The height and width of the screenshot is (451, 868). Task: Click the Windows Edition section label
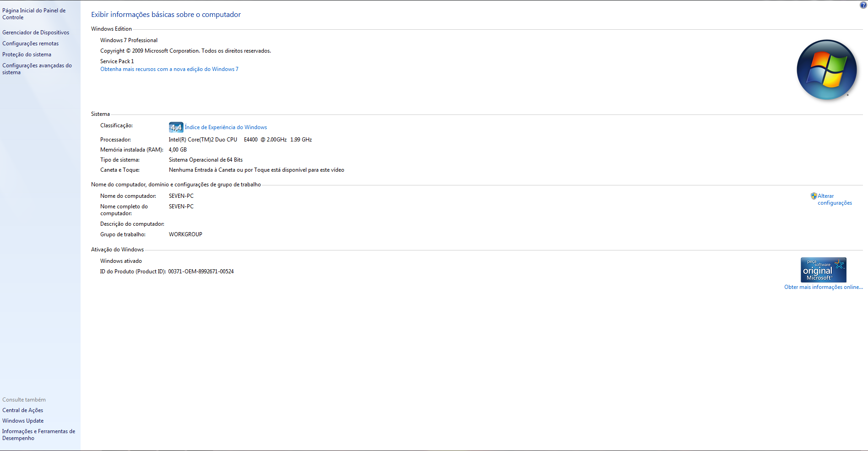click(111, 29)
